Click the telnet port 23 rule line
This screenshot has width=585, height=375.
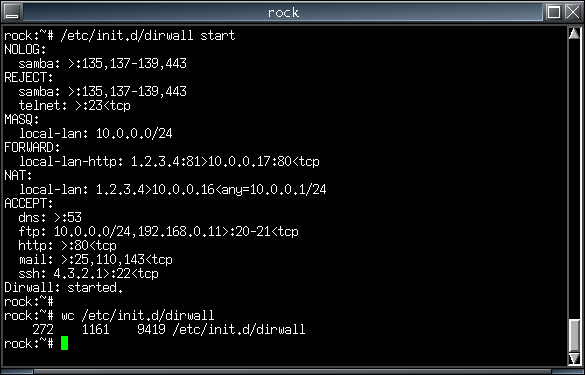tap(75, 106)
